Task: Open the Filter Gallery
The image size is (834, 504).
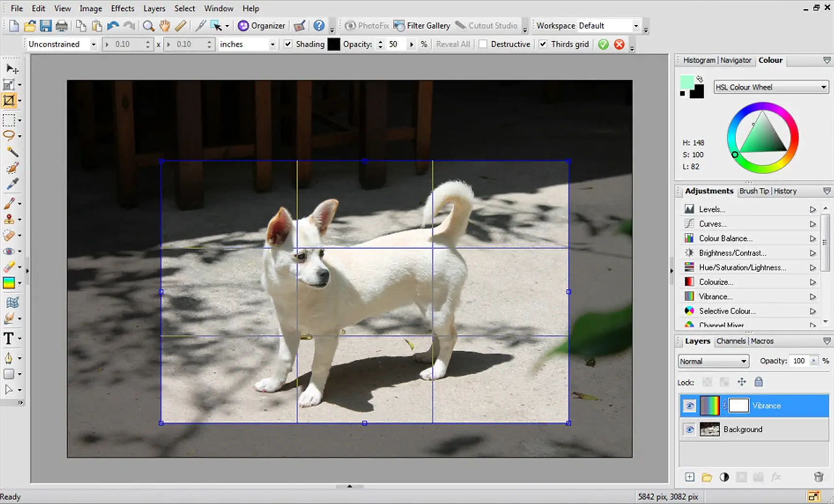Action: 422,26
